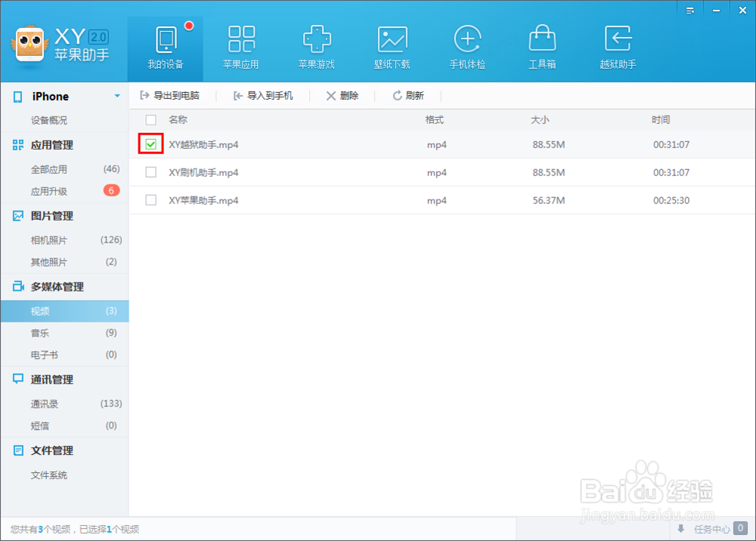756x541 pixels.
Task: Open the 壁纸下载 wallpaper icon
Action: [x=392, y=39]
